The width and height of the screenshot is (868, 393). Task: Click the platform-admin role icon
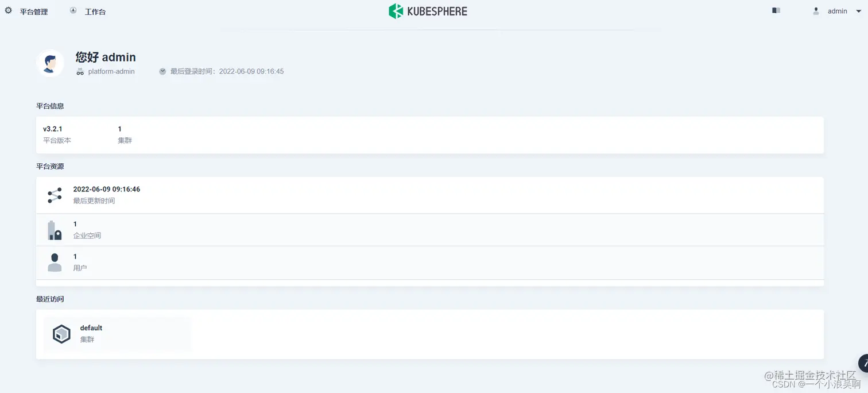click(x=80, y=72)
